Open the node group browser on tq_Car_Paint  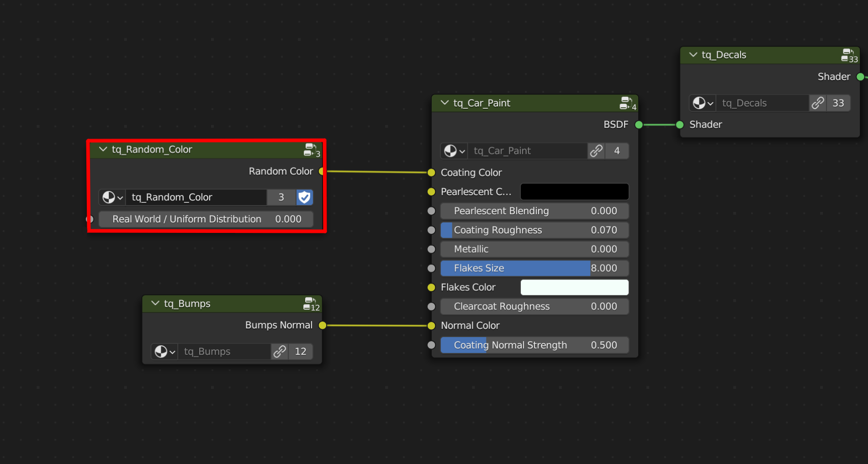(453, 151)
